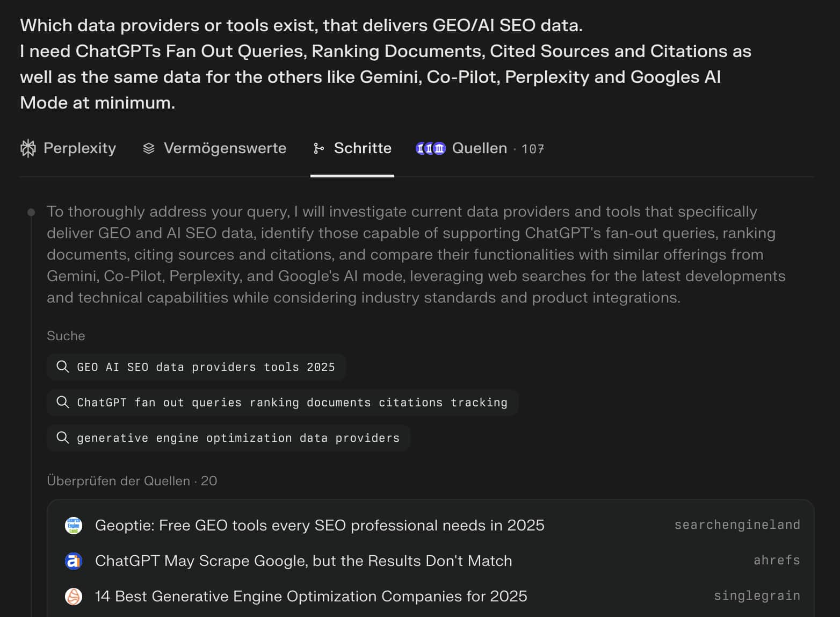Click the Ahrefs favicon
840x617 pixels.
(x=74, y=561)
